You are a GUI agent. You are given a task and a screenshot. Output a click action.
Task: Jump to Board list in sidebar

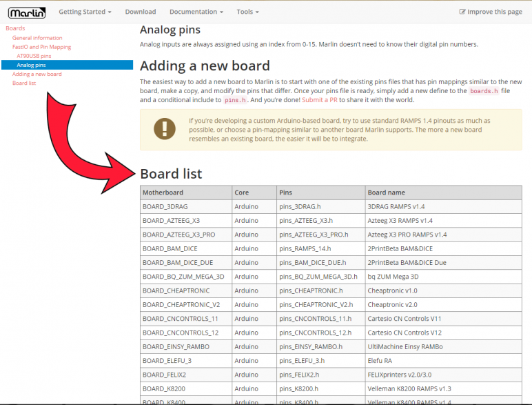coord(24,83)
